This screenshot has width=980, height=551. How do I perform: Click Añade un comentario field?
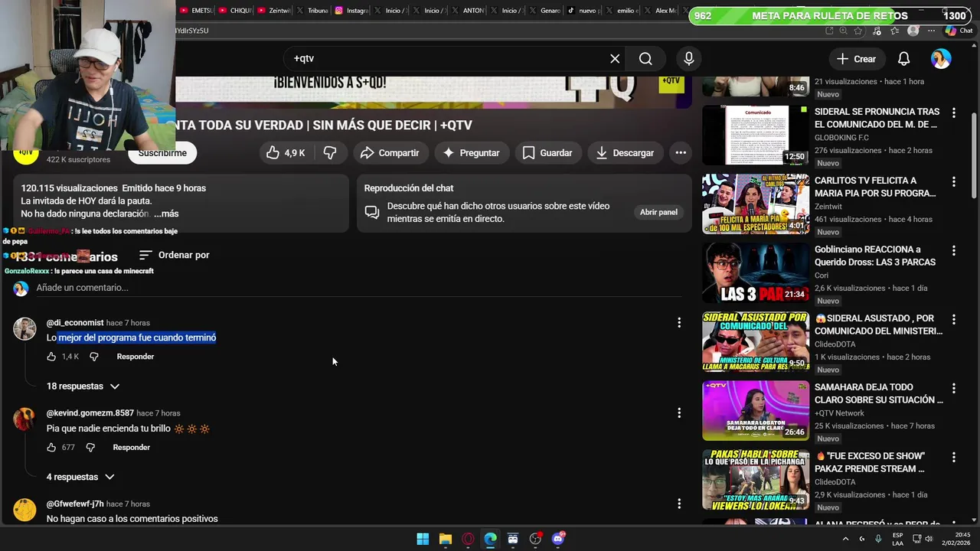coord(358,288)
